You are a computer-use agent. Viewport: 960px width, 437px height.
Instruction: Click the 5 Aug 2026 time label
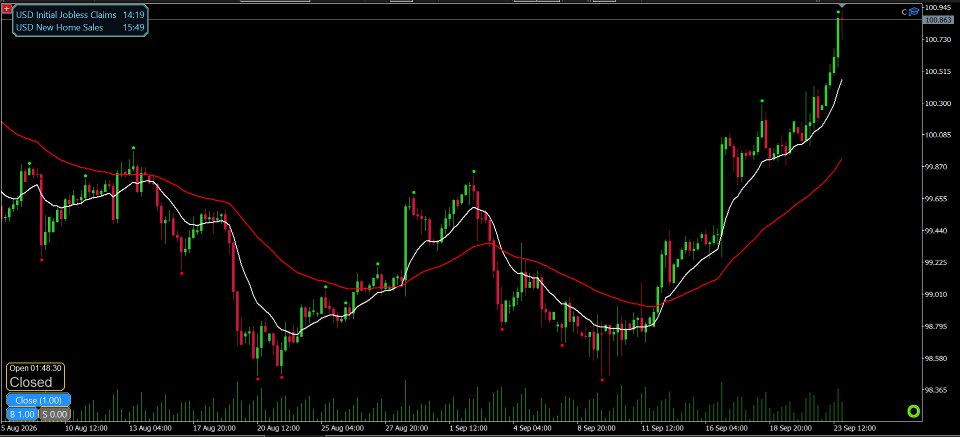pyautogui.click(x=19, y=428)
